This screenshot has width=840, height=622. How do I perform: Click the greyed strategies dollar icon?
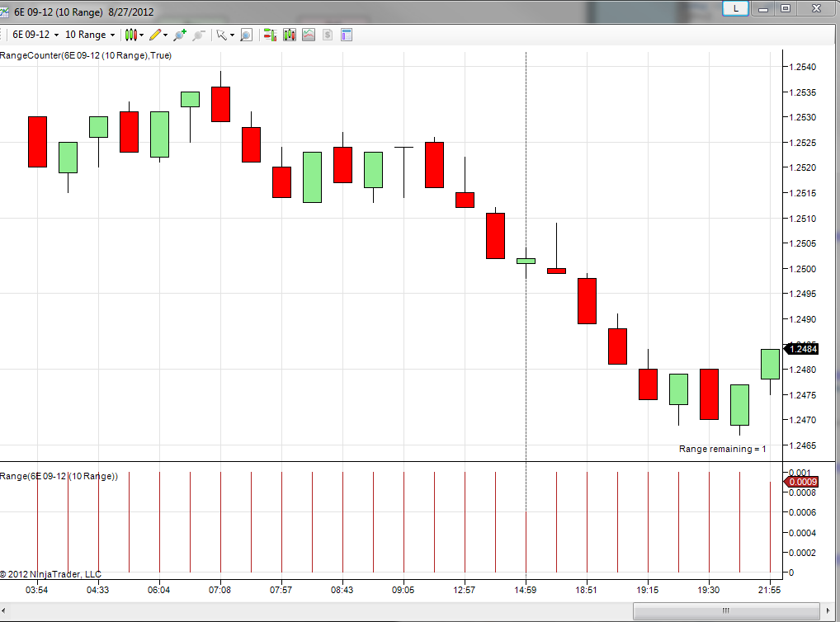(328, 35)
